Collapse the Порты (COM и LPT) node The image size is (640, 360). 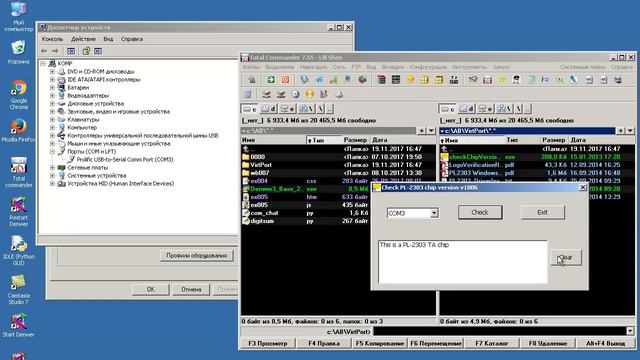tap(52, 151)
